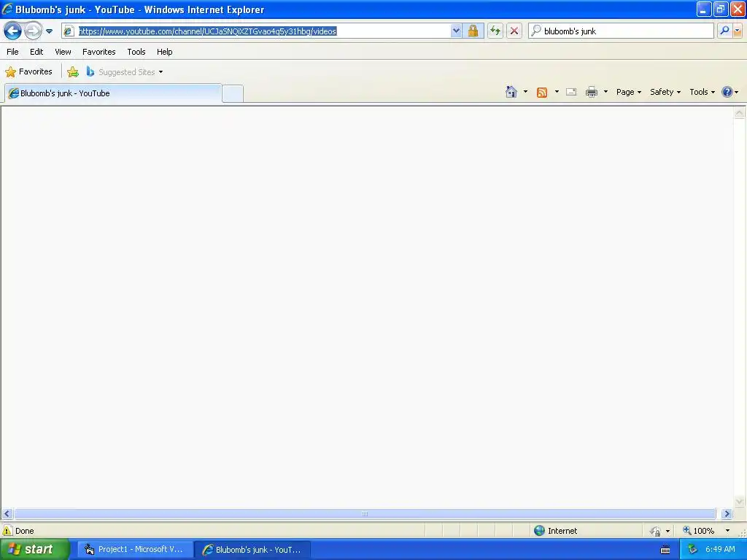
Task: Open a new blank tab
Action: pyautogui.click(x=233, y=93)
